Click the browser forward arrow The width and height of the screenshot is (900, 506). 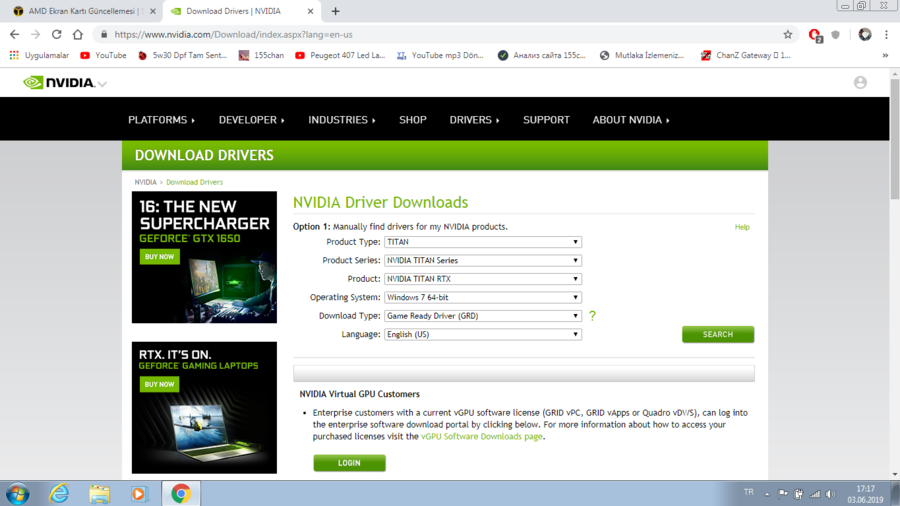tap(36, 34)
